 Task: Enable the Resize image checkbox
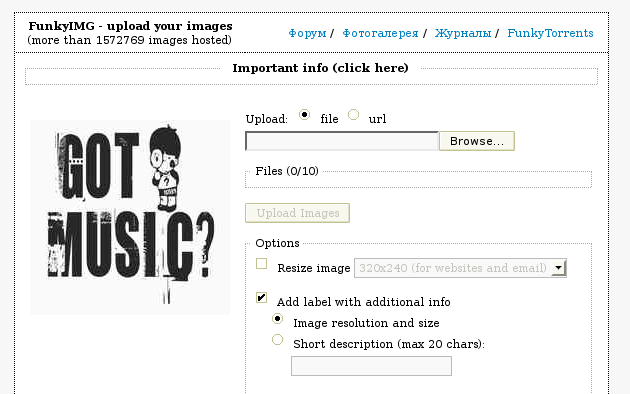pyautogui.click(x=262, y=263)
